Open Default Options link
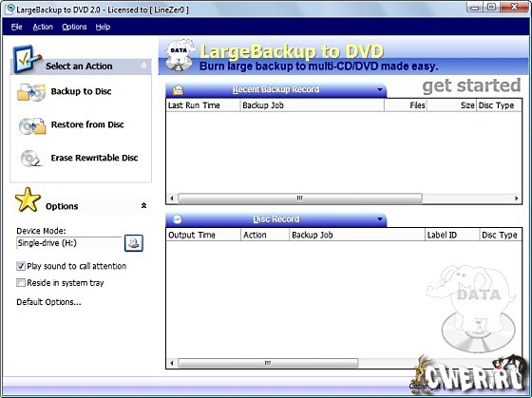This screenshot has height=398, width=532. click(48, 302)
